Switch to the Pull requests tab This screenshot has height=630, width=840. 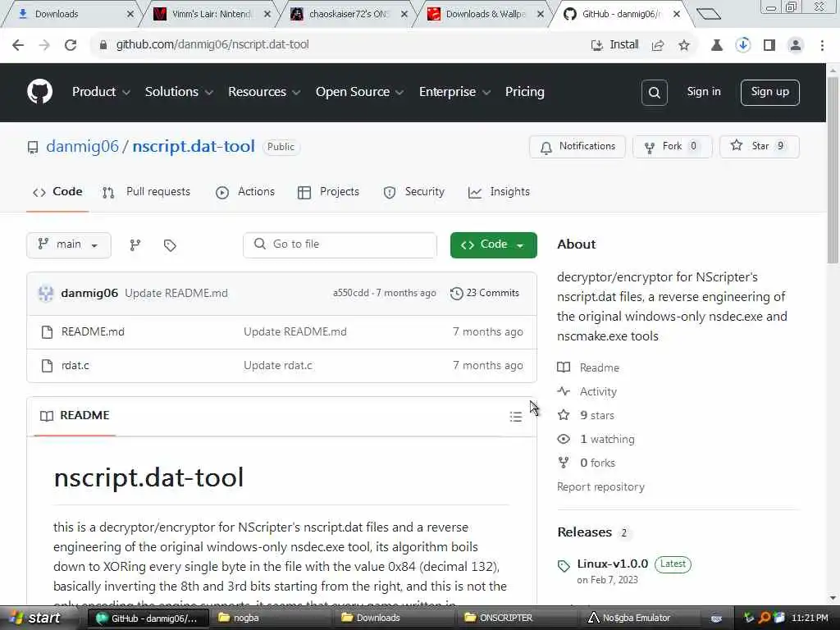[146, 192]
